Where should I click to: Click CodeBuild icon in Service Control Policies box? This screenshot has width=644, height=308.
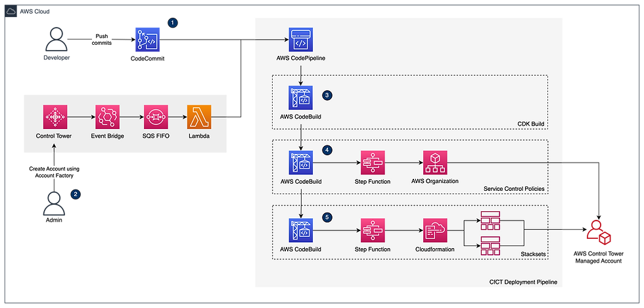click(x=301, y=163)
